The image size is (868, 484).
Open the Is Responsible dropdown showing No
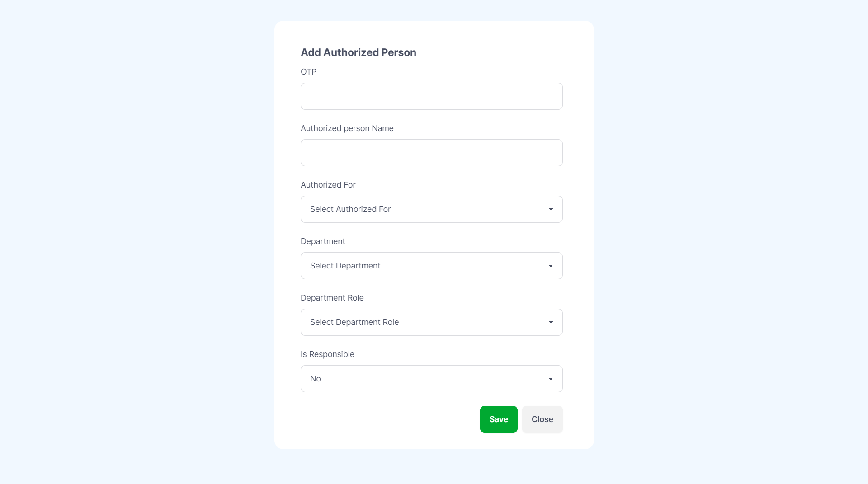[431, 378]
